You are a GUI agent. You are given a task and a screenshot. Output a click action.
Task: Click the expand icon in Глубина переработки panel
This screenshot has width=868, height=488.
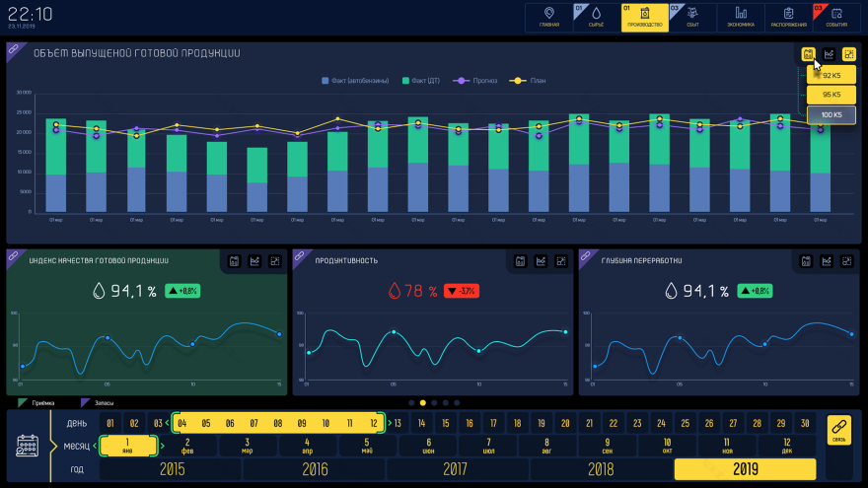(x=847, y=261)
